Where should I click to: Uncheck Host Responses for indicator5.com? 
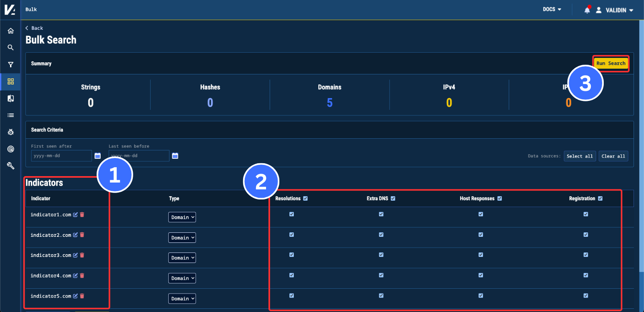coord(481,296)
